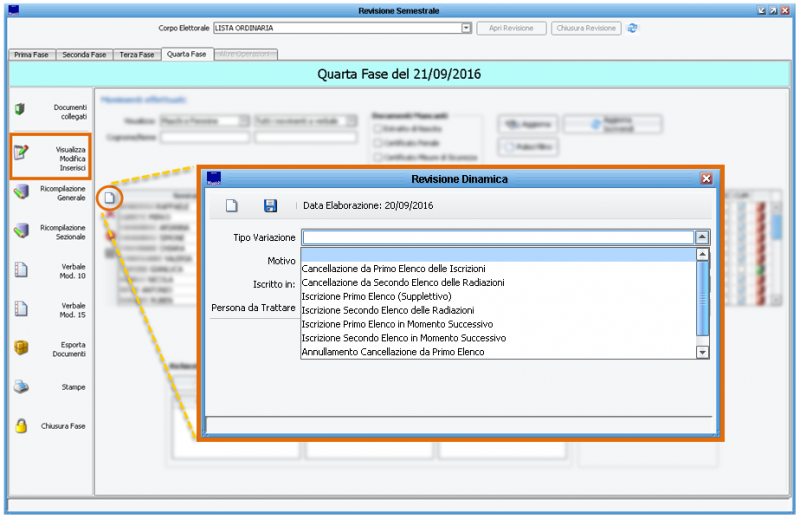Click dropdown list scrollbar up arrow
The width and height of the screenshot is (800, 519).
pos(703,254)
